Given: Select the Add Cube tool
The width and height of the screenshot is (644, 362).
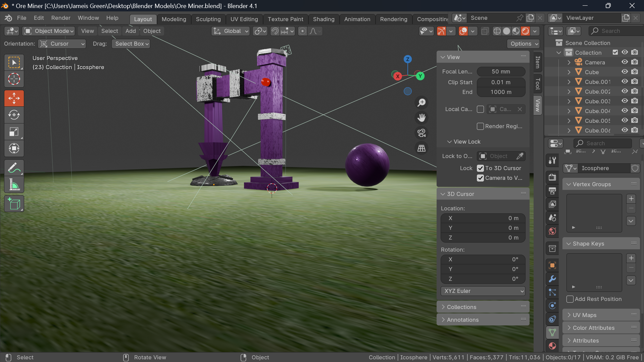Looking at the screenshot, I should [x=14, y=204].
